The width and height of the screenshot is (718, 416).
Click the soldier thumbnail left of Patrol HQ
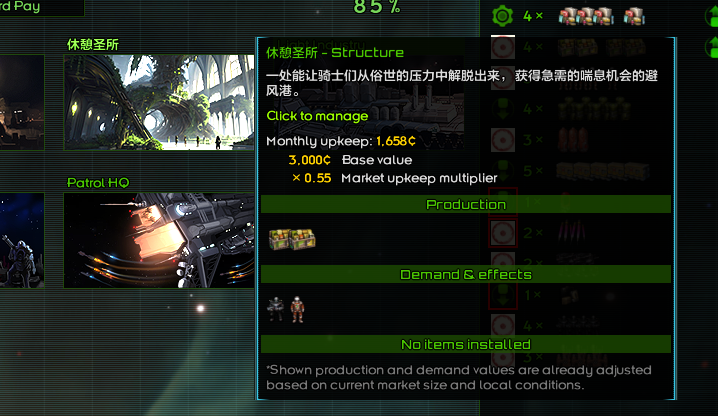tap(22, 241)
